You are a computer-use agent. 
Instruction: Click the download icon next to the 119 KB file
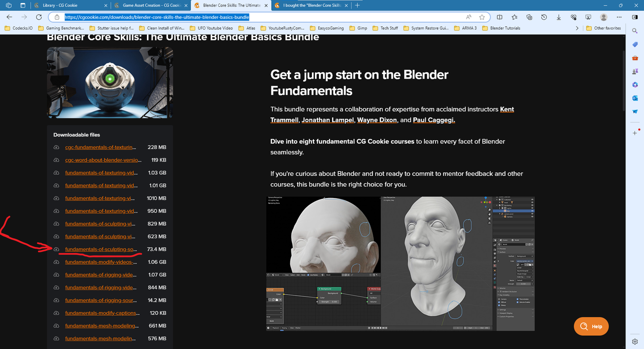(56, 160)
